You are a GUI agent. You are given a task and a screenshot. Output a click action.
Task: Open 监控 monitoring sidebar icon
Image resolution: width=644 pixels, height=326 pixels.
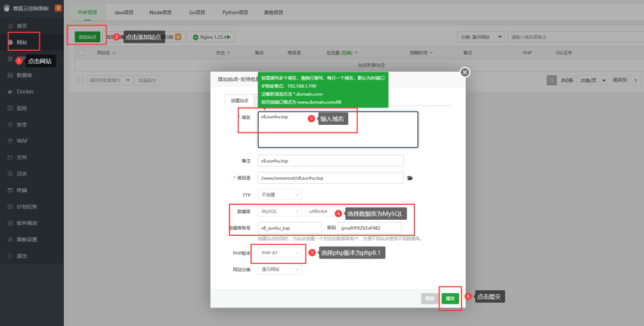coord(10,108)
